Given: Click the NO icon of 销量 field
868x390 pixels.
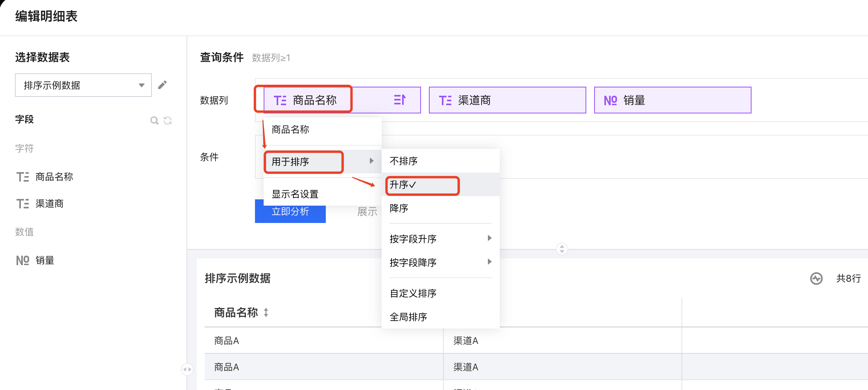Looking at the screenshot, I should [x=23, y=260].
